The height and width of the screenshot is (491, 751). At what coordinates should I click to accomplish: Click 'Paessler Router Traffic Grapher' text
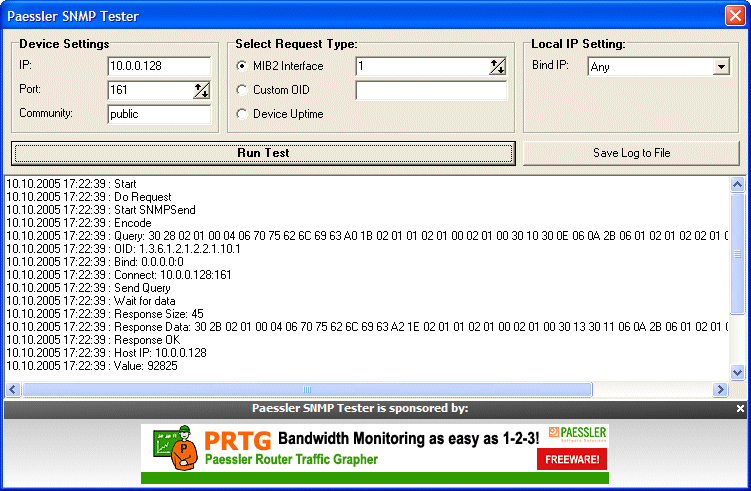coord(291,459)
